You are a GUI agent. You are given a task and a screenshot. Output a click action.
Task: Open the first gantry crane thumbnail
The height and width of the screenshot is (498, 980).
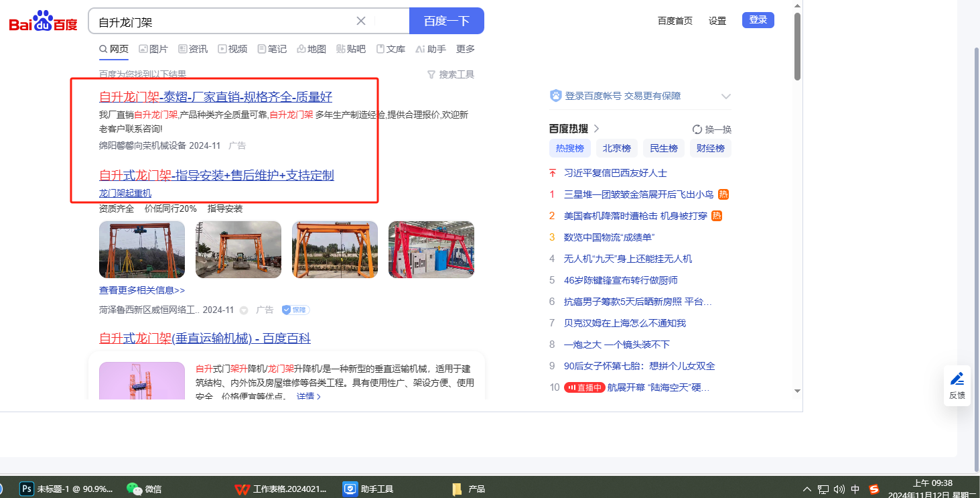tap(142, 249)
